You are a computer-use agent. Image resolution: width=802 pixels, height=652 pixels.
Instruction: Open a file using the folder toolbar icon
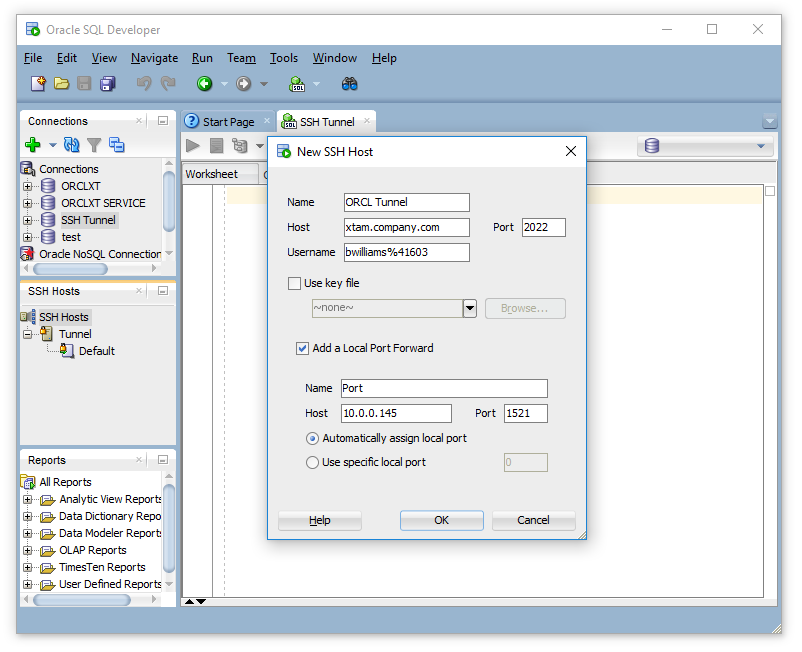[60, 84]
